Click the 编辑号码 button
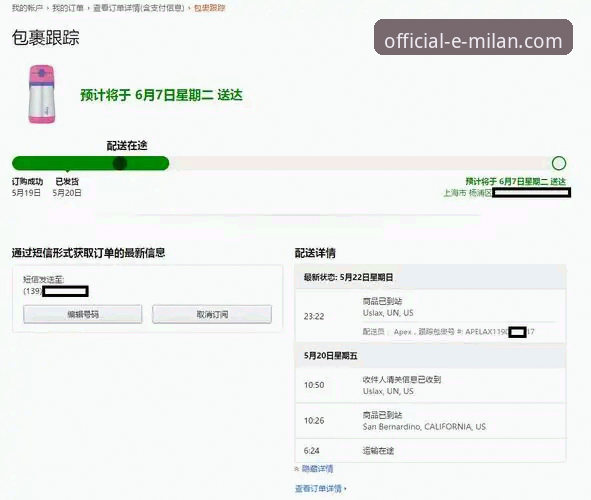The height and width of the screenshot is (500, 591). tap(83, 314)
